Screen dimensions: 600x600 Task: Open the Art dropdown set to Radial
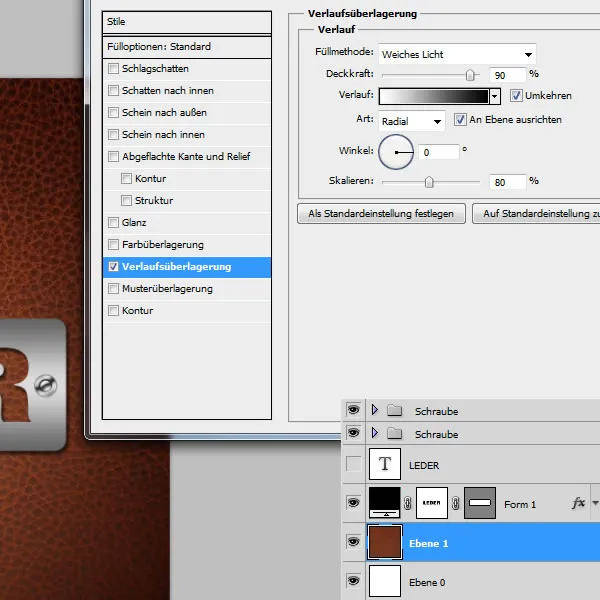click(x=412, y=120)
